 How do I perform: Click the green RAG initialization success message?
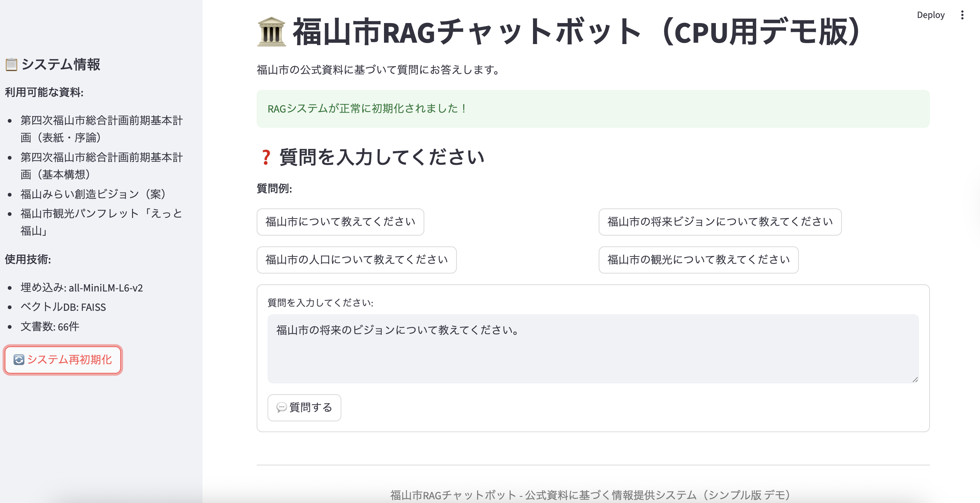(593, 109)
